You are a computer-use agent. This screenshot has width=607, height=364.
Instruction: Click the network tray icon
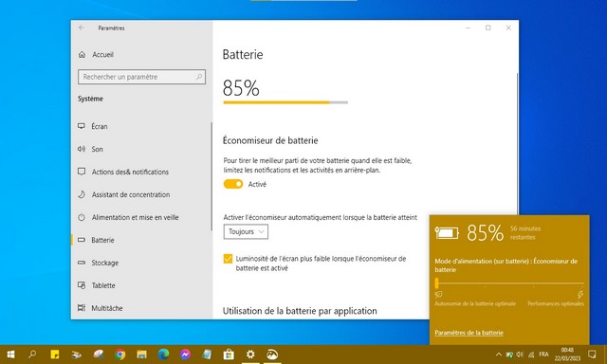[531, 355]
